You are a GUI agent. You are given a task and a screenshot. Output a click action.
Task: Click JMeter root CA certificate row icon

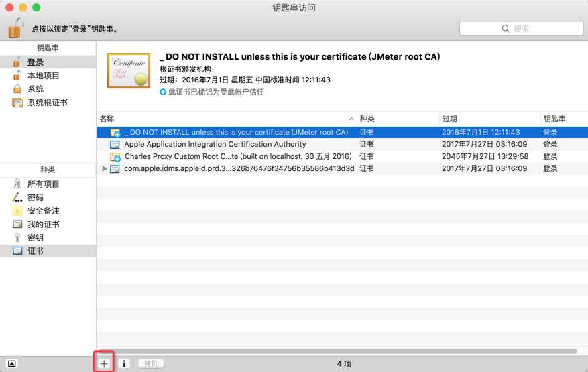pos(115,132)
